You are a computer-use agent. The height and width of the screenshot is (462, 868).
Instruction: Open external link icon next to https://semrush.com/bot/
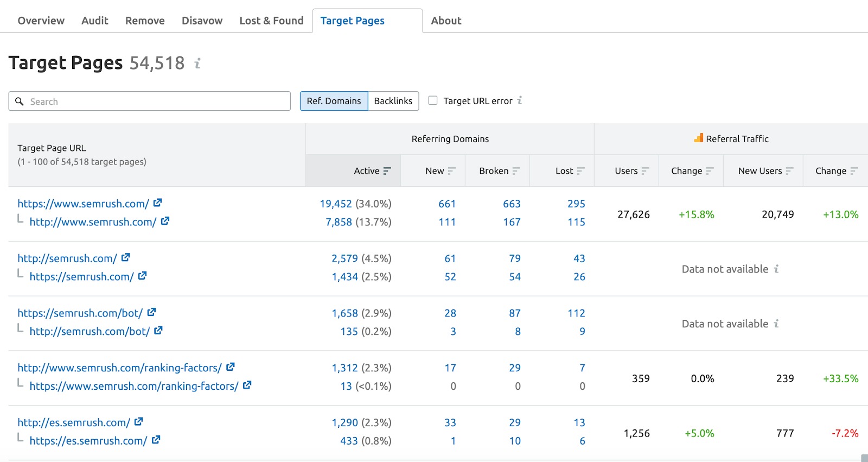151,313
